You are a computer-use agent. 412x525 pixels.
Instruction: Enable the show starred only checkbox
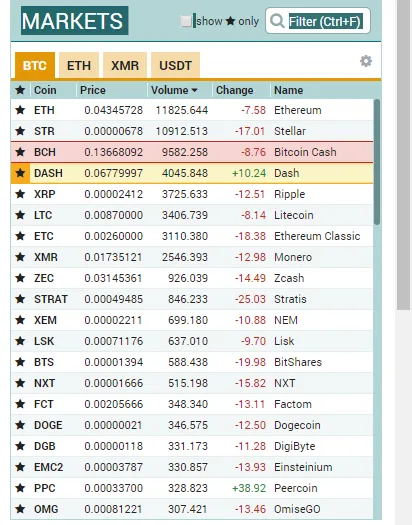186,21
